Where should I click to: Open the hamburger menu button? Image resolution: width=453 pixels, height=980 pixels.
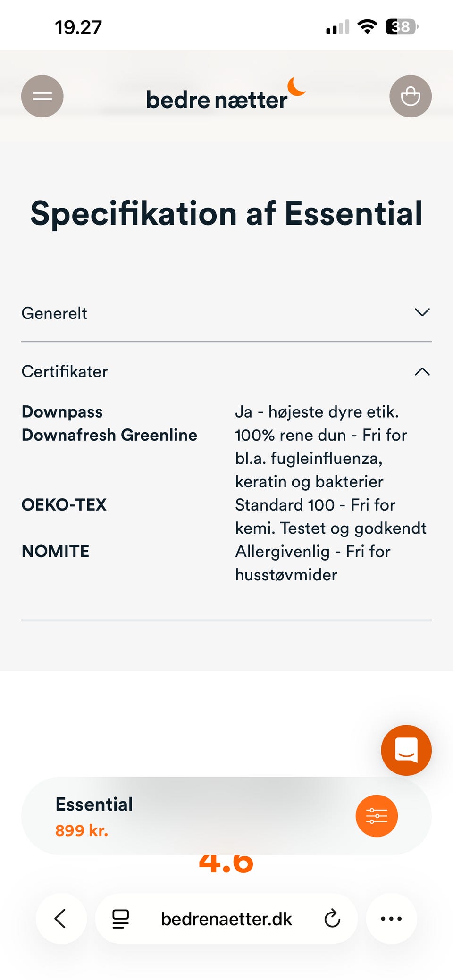coord(42,96)
